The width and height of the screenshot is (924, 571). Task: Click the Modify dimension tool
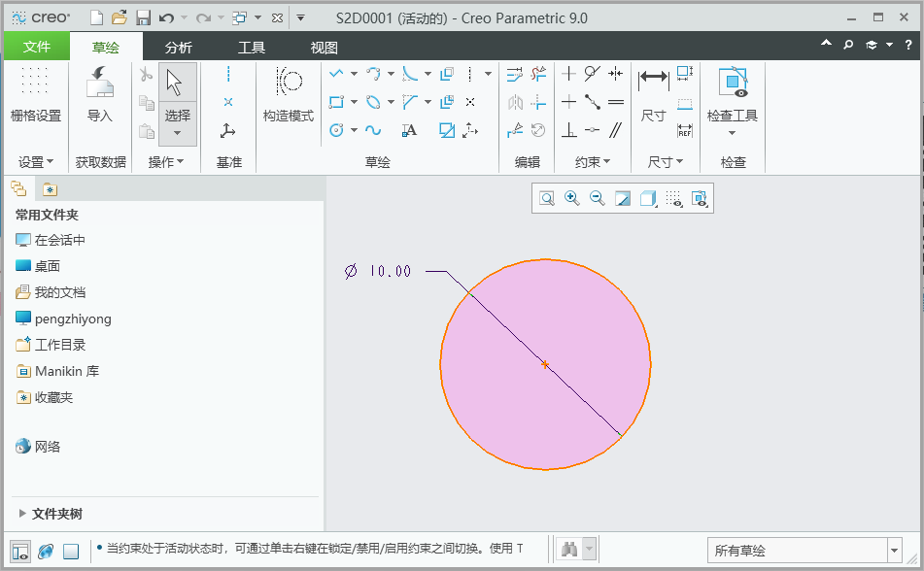(514, 74)
